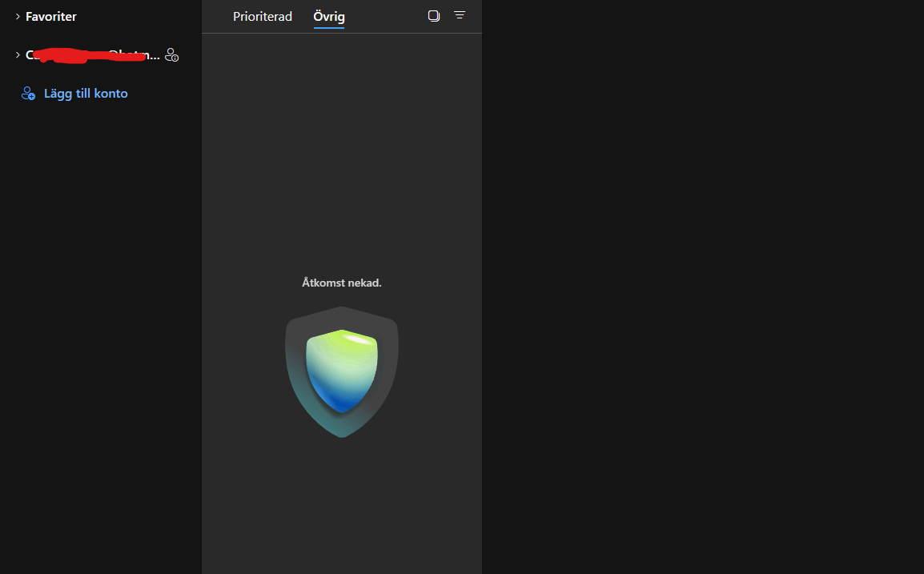
Task: Open the Favoriter folder group
Action: pos(50,17)
